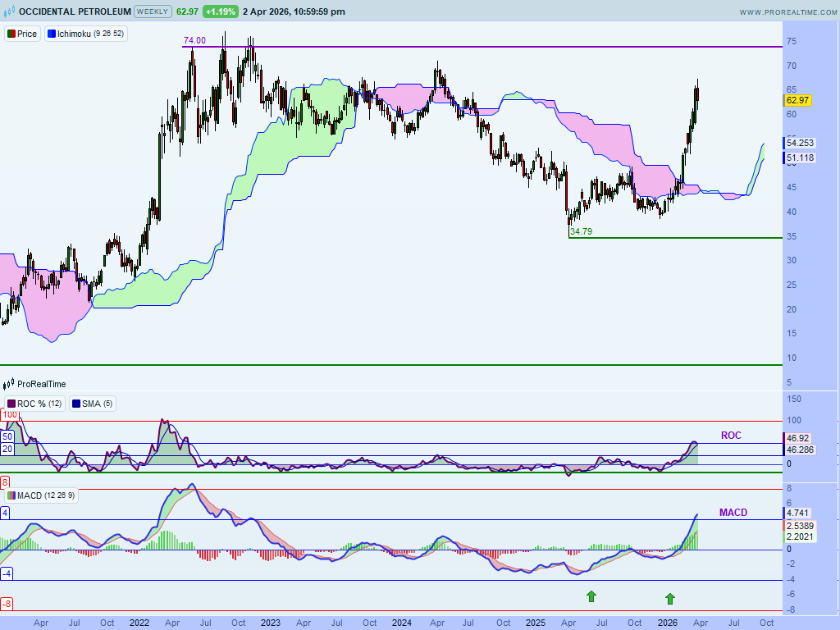
Task: Click the candlestick icon next to ProRealTime
Action: pos(9,384)
